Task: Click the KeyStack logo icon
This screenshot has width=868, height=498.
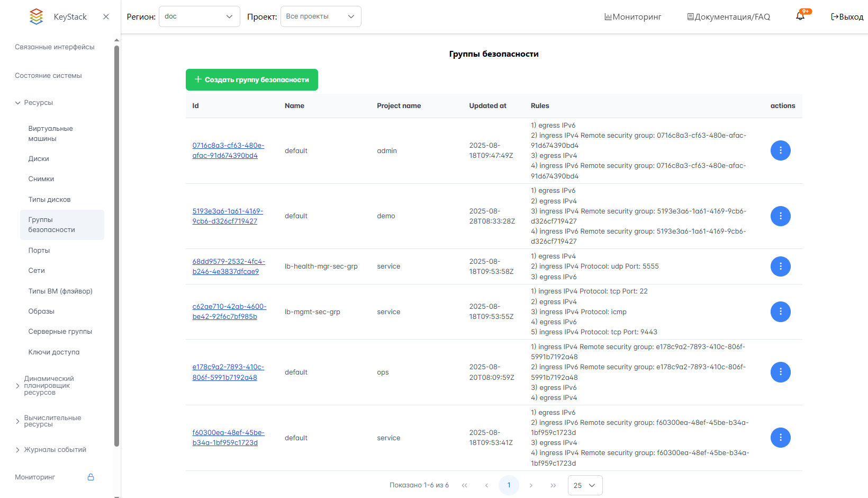Action: 36,17
